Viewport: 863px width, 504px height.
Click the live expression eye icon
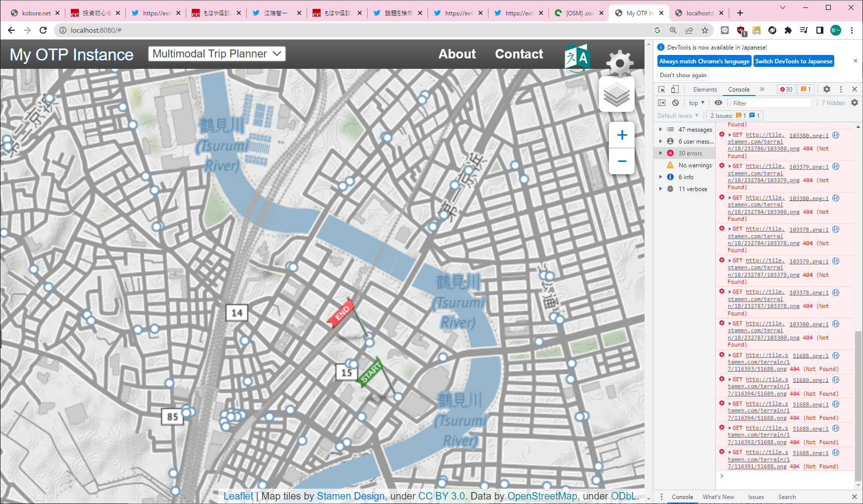(x=718, y=103)
